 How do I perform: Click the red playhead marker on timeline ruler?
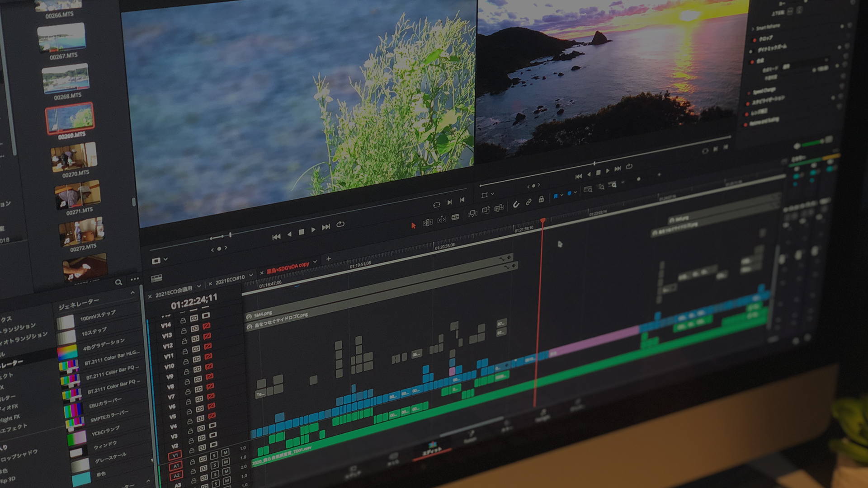pyautogui.click(x=542, y=221)
